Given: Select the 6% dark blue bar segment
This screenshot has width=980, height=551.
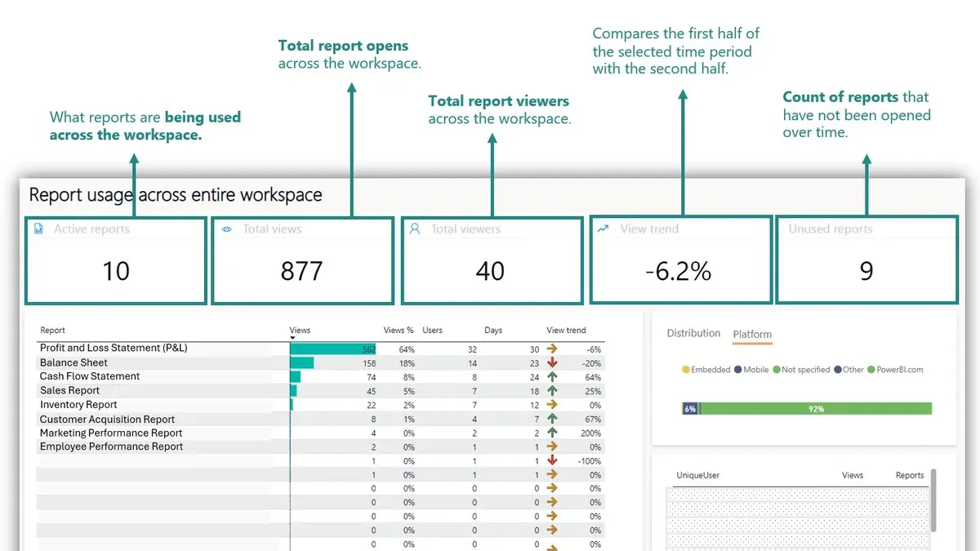Looking at the screenshot, I should (x=690, y=409).
